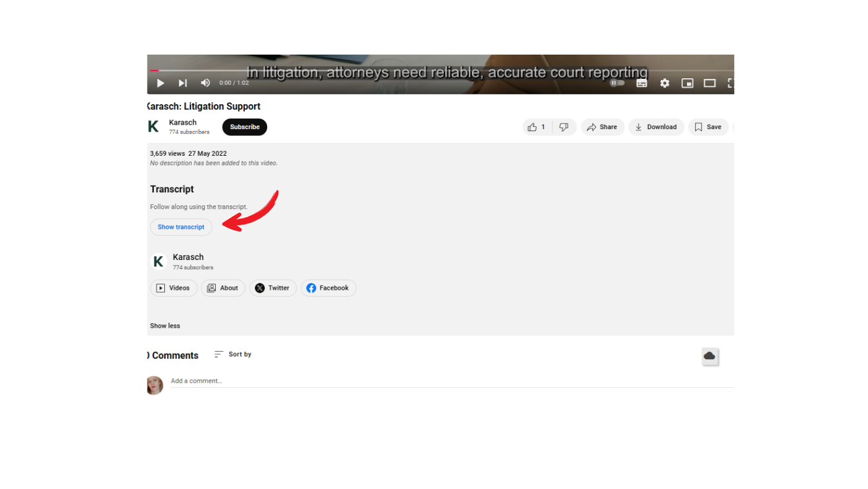This screenshot has height=489, width=868.
Task: Open the playback settings gear
Action: pos(664,83)
